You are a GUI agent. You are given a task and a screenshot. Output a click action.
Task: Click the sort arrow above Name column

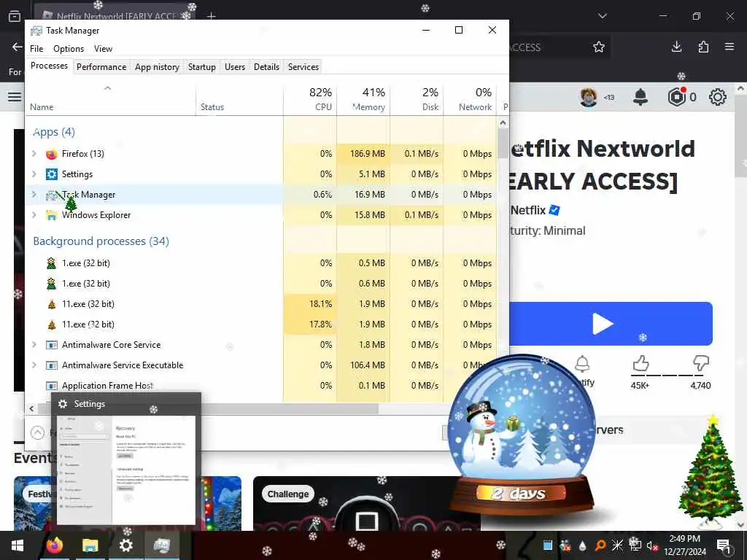point(108,88)
